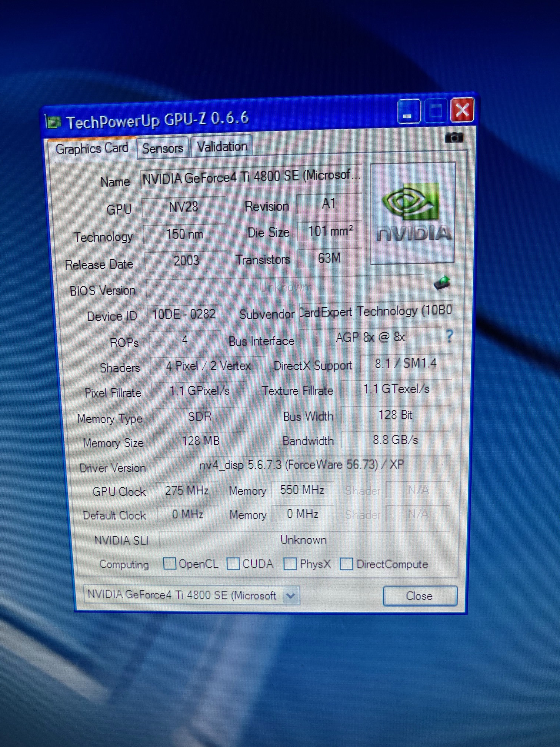This screenshot has height=747, width=560.
Task: Click the camera screenshot icon
Action: [454, 138]
